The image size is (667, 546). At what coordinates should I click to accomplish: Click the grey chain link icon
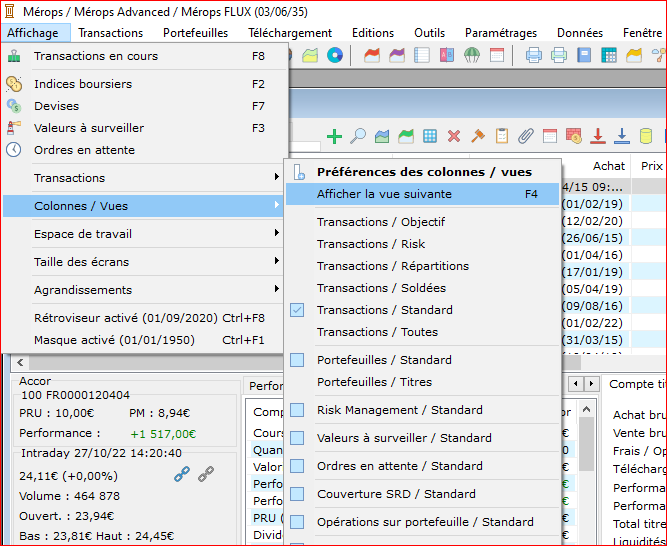[206, 474]
